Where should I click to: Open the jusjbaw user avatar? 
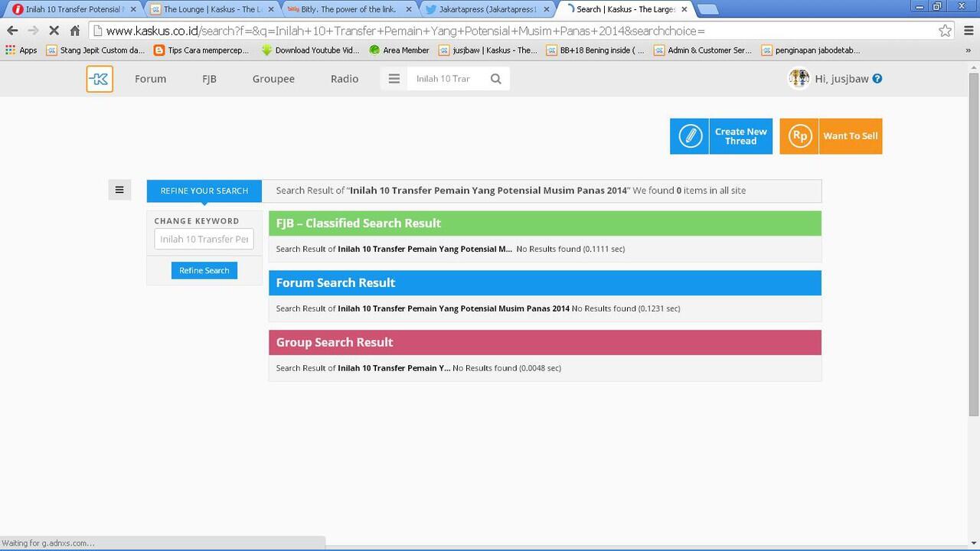pyautogui.click(x=799, y=79)
